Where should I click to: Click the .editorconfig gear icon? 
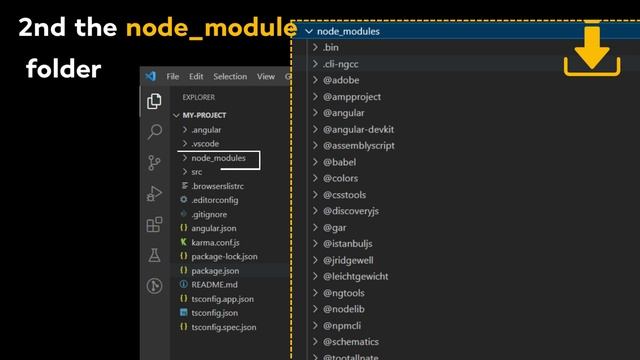click(184, 200)
